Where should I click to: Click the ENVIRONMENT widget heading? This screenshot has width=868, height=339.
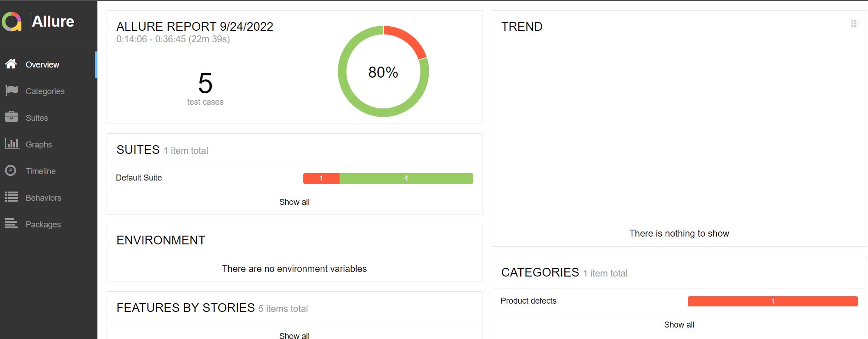click(x=161, y=240)
